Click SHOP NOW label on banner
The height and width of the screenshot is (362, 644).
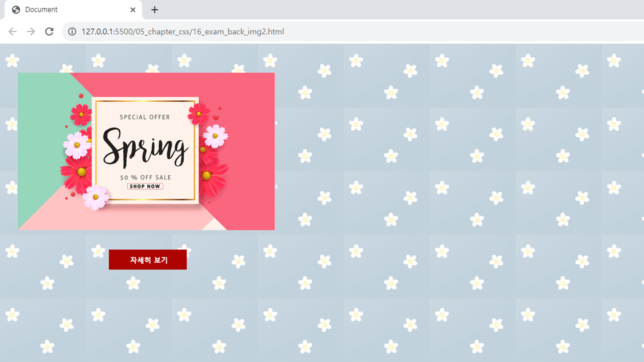pos(145,186)
